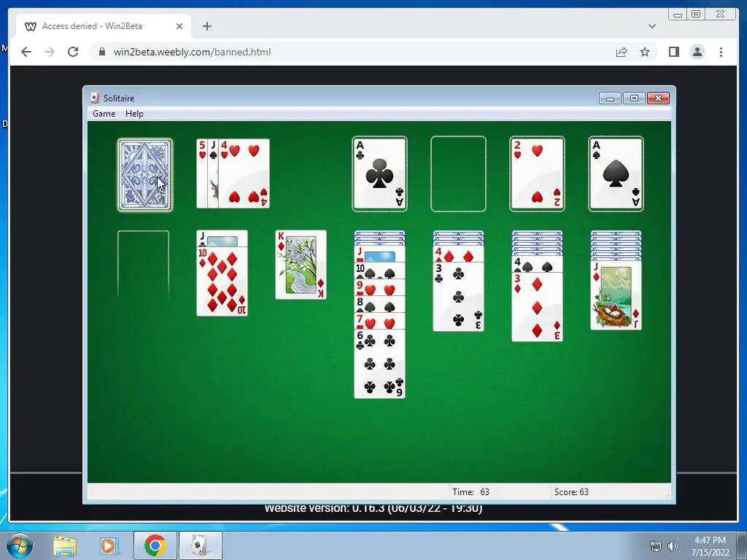
Task: Open network status tray icon
Action: 656,546
